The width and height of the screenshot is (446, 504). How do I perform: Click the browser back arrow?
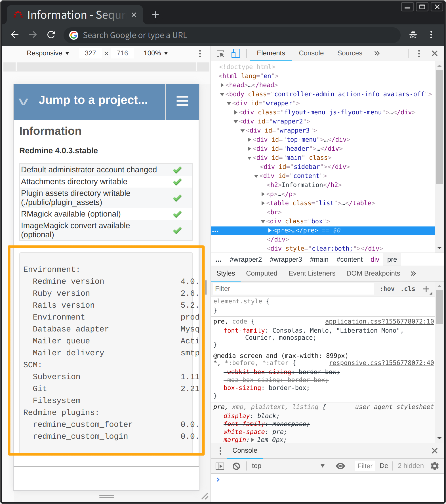point(15,35)
